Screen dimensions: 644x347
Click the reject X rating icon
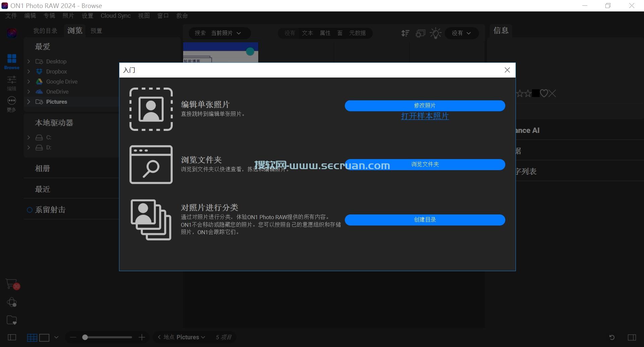tap(552, 93)
